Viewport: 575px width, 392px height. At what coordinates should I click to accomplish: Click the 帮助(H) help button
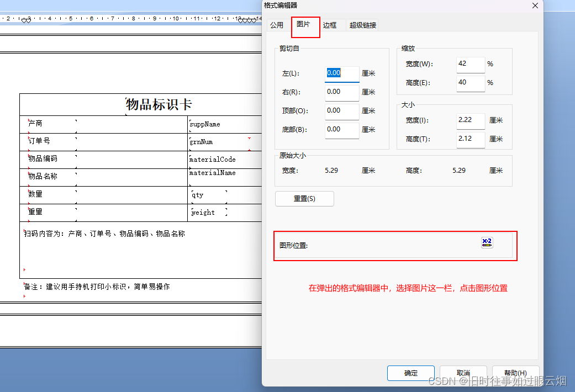click(514, 373)
